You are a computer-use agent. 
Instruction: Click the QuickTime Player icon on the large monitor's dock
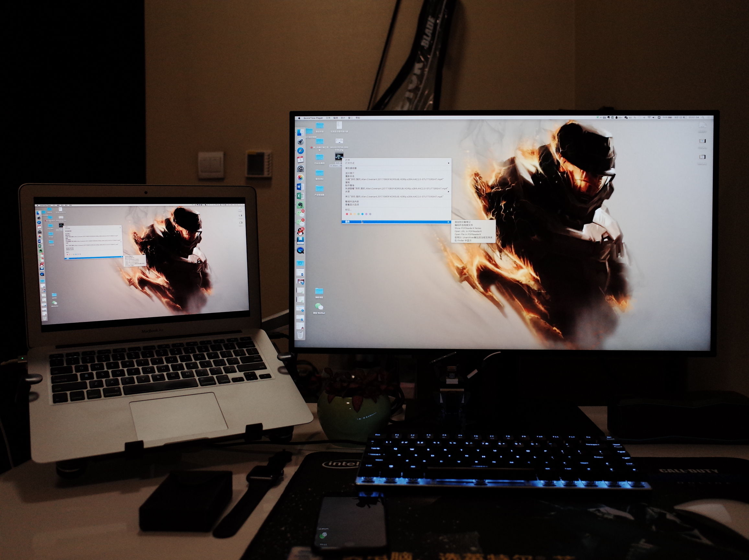pos(300,250)
